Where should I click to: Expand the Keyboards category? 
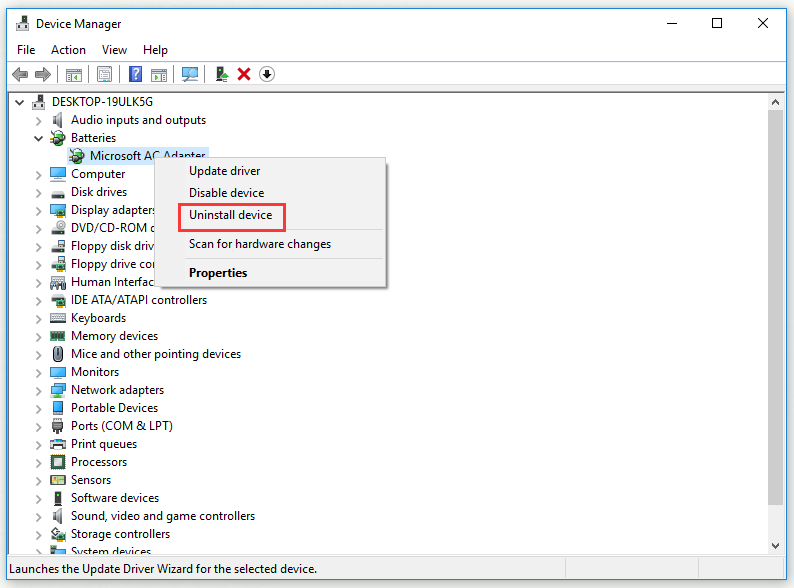point(38,318)
